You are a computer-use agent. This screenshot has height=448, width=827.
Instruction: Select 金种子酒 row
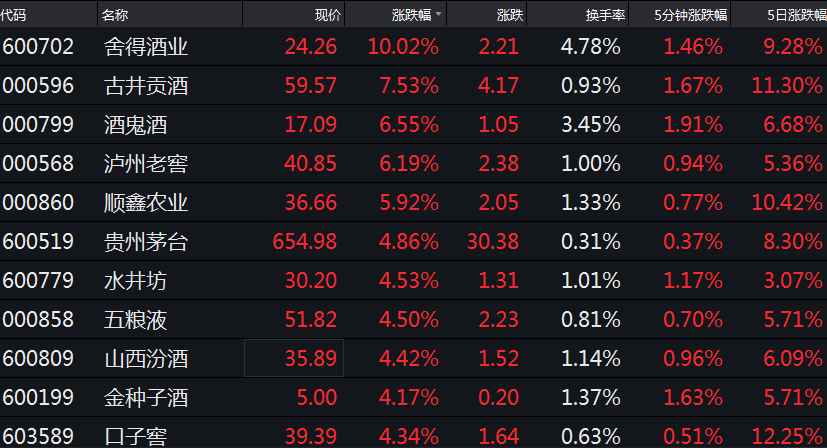pos(414,397)
